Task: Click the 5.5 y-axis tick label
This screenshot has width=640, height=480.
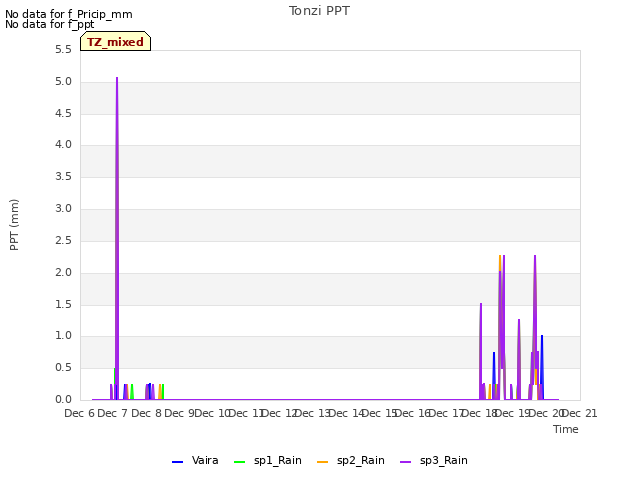Action: click(x=63, y=50)
